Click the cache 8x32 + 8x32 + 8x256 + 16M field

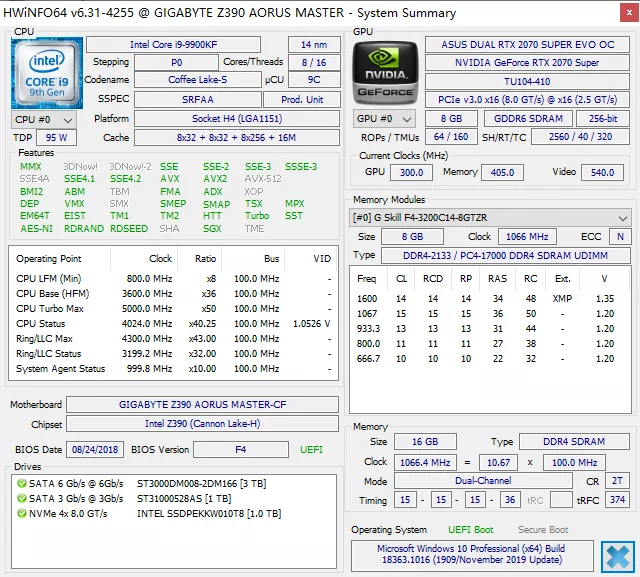tap(237, 138)
